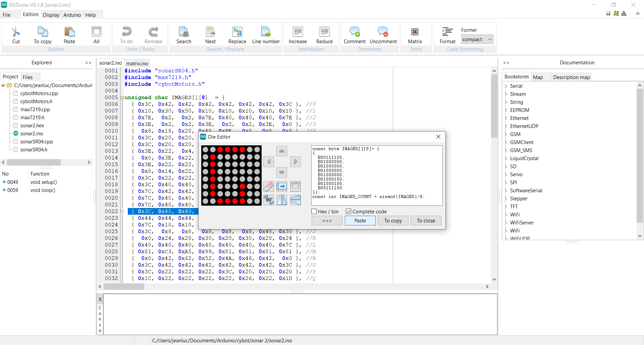
Task: Click the eraser icon in Die Editor
Action: coord(269,187)
